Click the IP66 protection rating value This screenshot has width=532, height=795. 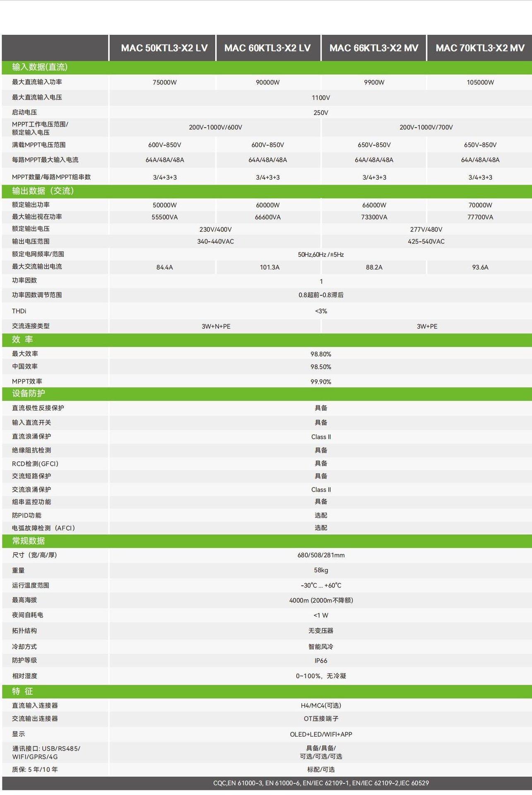[320, 660]
